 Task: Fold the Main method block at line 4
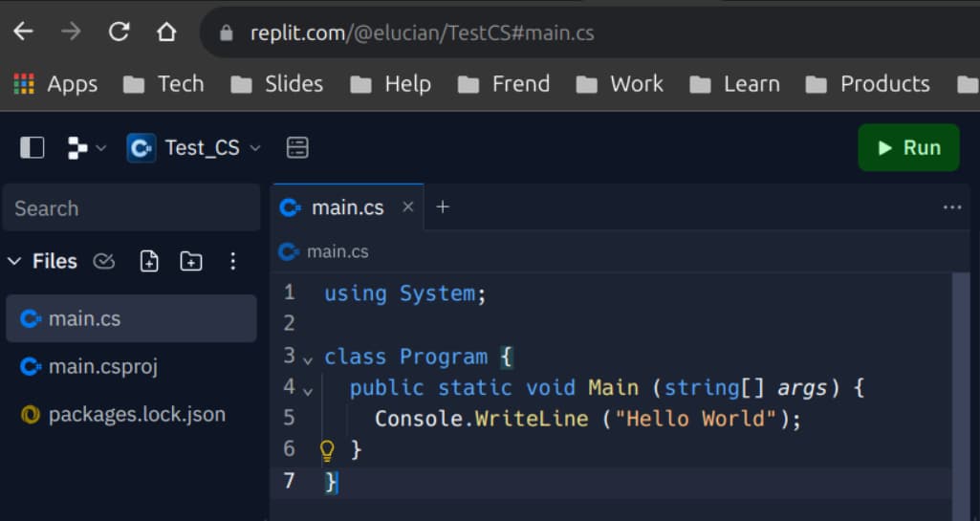pos(308,391)
